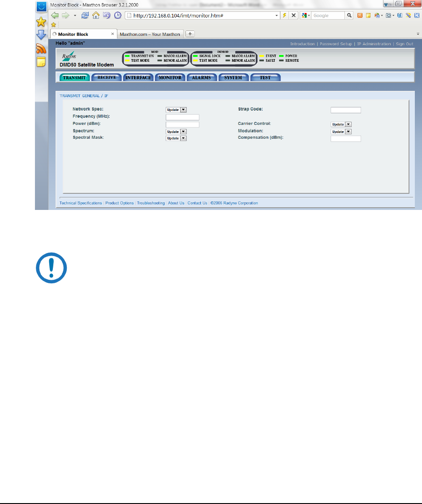The image size is (422, 504).
Task: Open the ALARMS tab
Action: pos(201,77)
